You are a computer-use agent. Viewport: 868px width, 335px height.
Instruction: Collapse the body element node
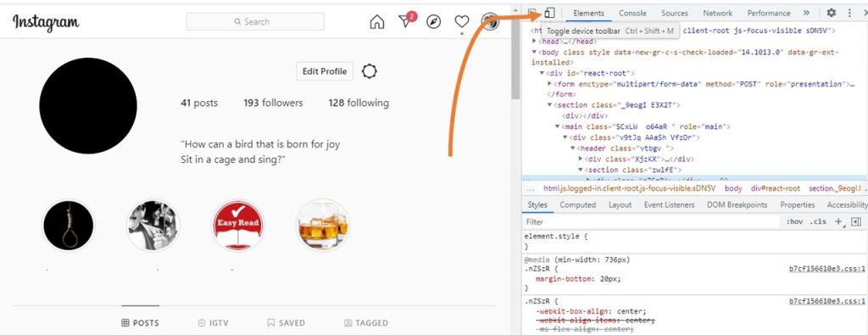[534, 52]
